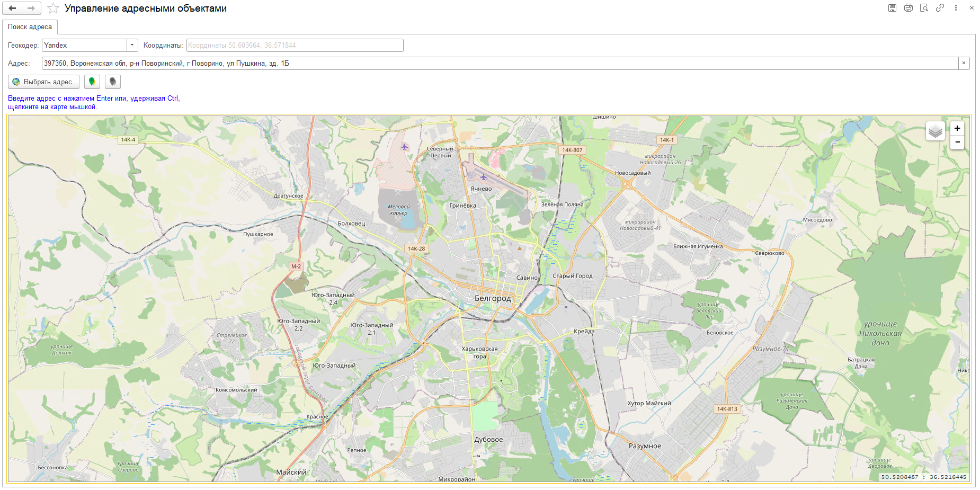Print the current form
The height and width of the screenshot is (490, 980).
908,8
